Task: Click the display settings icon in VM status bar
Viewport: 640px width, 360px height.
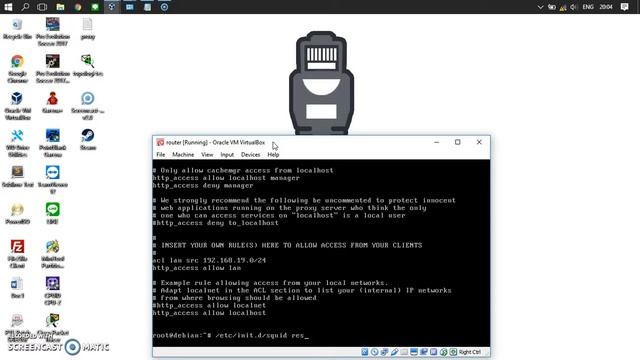Action: (x=414, y=352)
